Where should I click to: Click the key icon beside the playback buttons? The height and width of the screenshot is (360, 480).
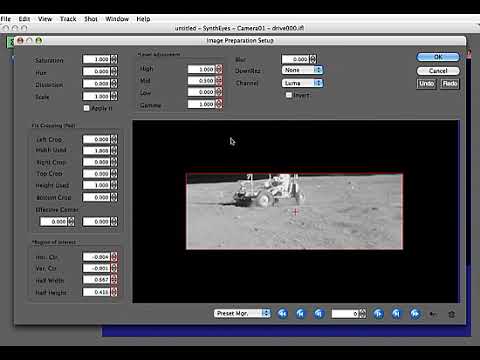pos(433,314)
